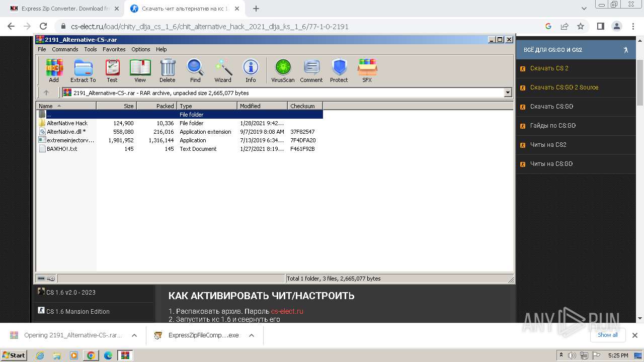644x362 pixels.
Task: Expand options for 2191_Alternative-CS-.rar download
Action: (134, 335)
